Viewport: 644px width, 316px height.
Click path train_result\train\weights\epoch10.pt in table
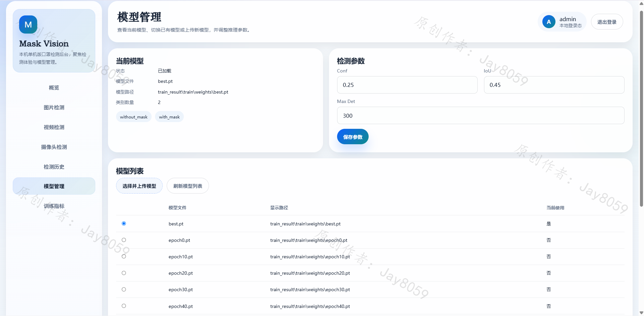tap(310, 257)
